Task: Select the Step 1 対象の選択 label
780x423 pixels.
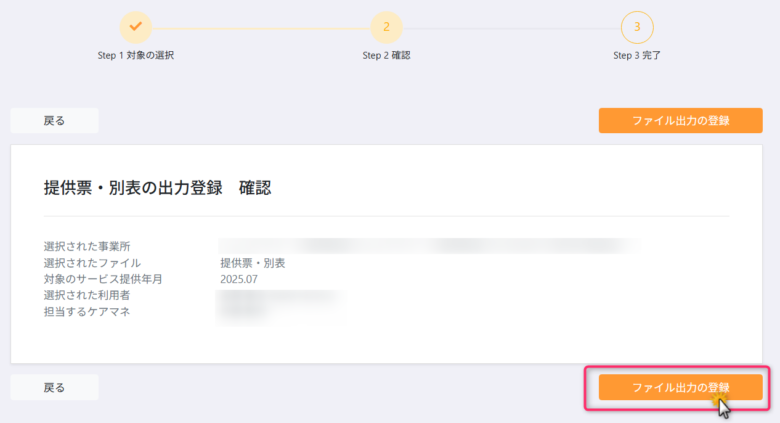Action: (x=136, y=55)
